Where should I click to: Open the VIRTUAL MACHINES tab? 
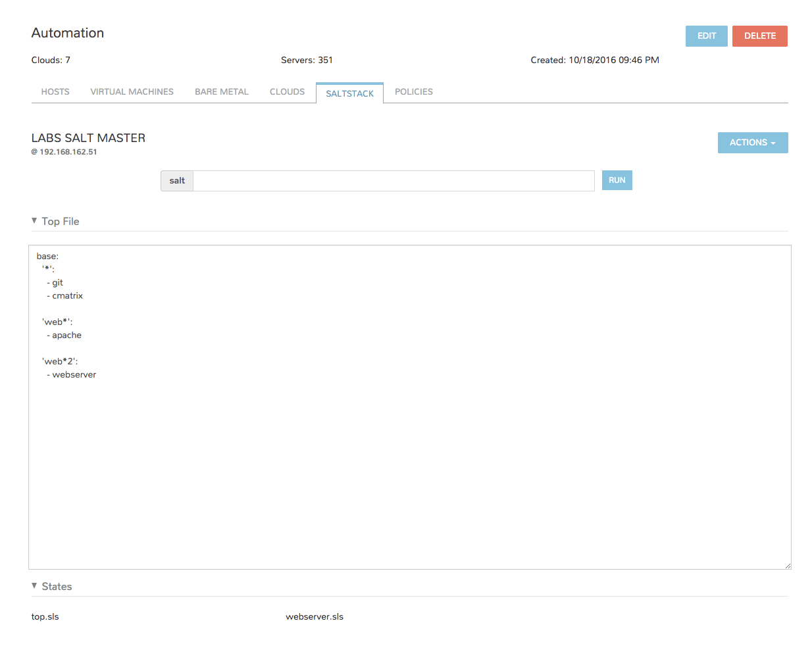132,92
